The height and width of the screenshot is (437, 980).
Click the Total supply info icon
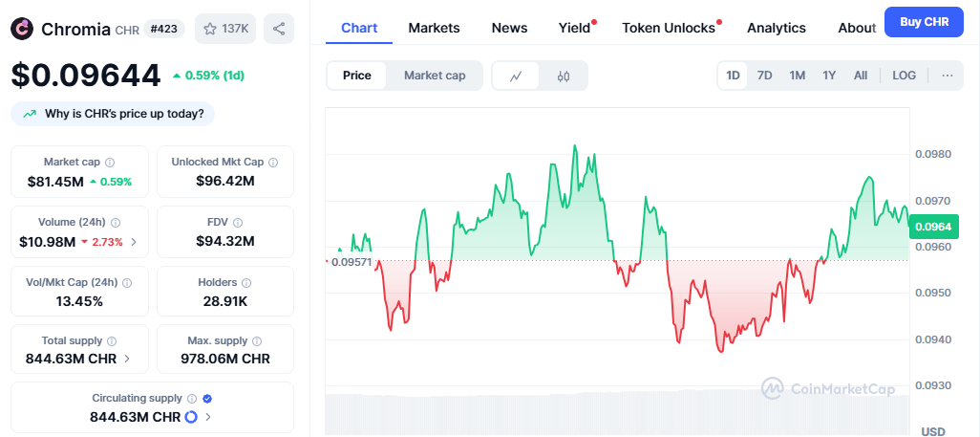click(x=112, y=341)
